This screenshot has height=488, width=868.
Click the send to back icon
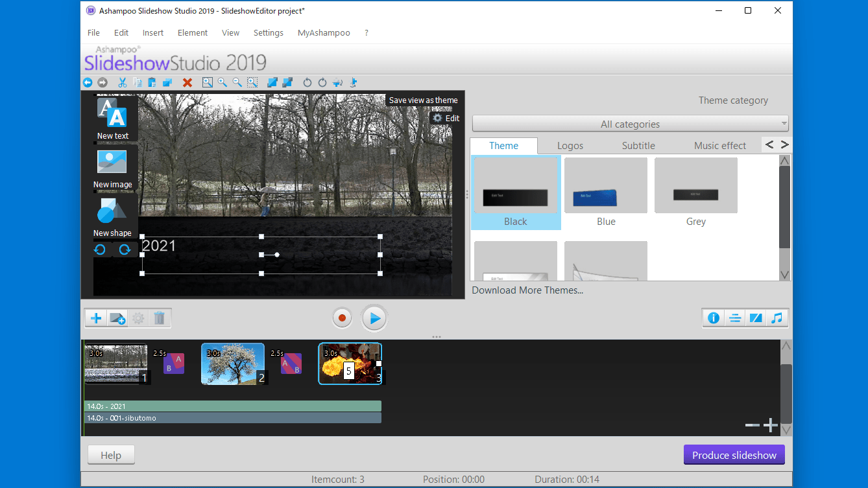pyautogui.click(x=287, y=82)
